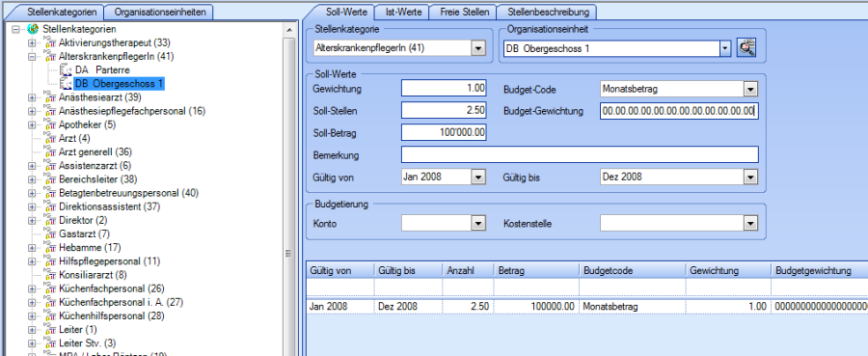Click the icon next to Anästhesiearzt (39)

coord(50,97)
